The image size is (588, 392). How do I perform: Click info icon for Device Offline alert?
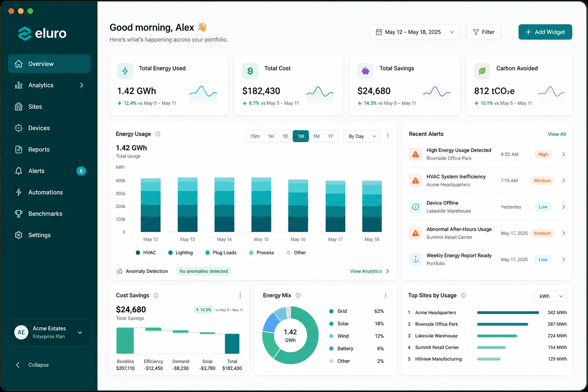tap(415, 207)
